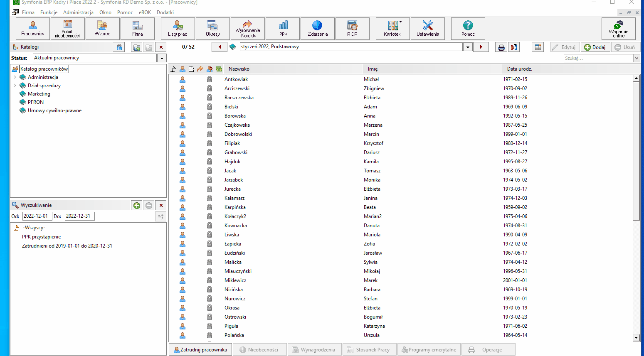The image size is (644, 356).
Task: Open Wyrównania i Korekty
Action: 247,29
